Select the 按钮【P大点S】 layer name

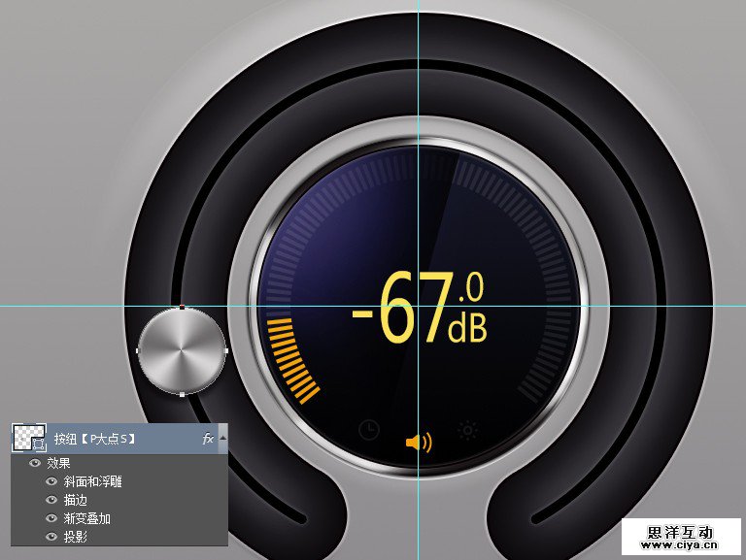[95, 439]
